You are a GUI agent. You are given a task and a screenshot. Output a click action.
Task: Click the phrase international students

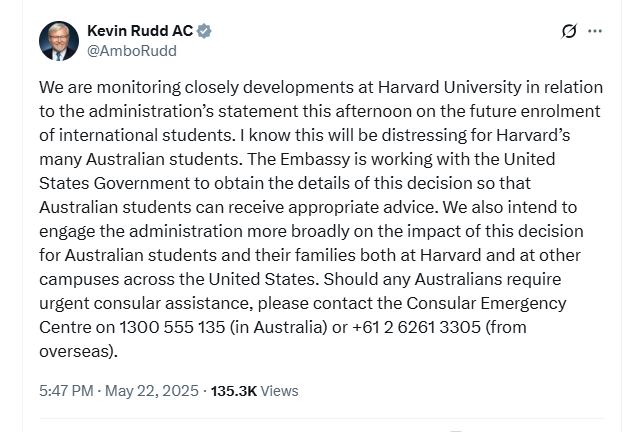point(145,135)
